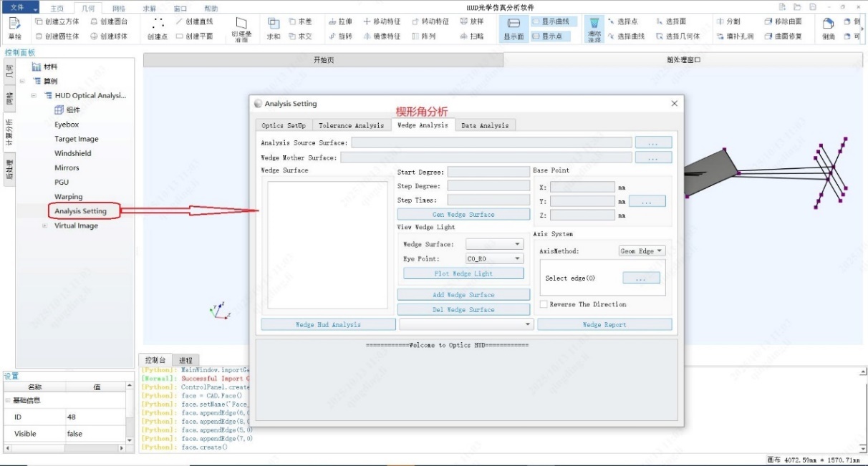
Task: Choose the 创建球体 sphere tool
Action: [109, 36]
